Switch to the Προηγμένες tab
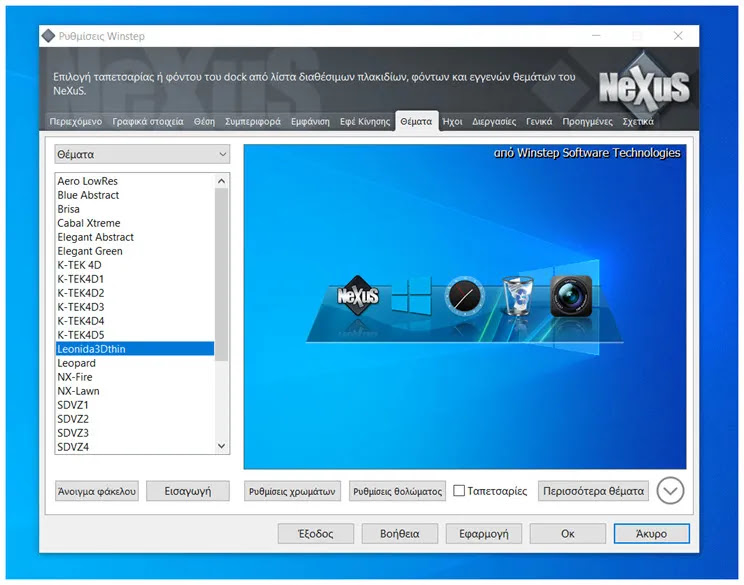This screenshot has width=744, height=585. point(587,121)
